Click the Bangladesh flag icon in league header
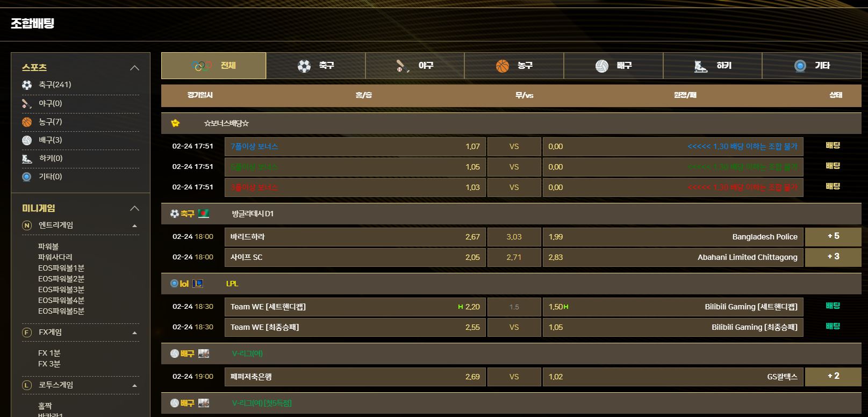 (x=204, y=214)
